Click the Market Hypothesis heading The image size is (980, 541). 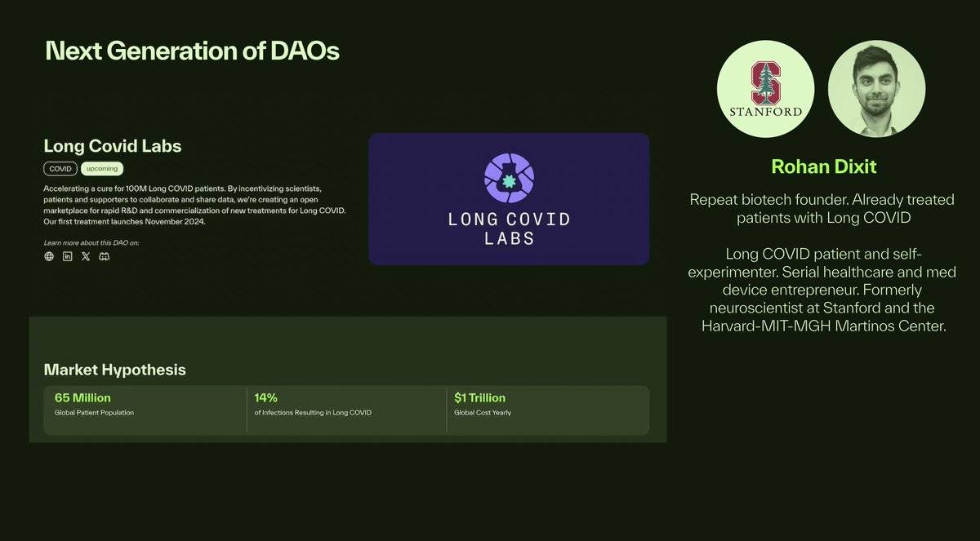[115, 370]
